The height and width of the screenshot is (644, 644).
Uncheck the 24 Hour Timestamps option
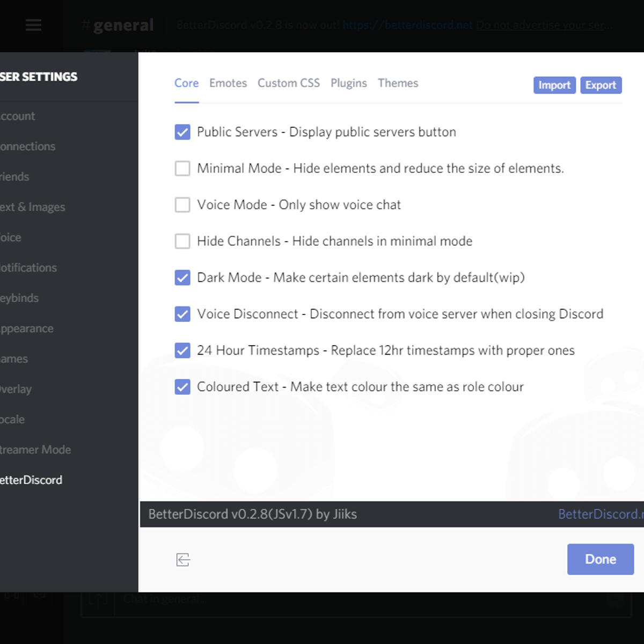182,350
